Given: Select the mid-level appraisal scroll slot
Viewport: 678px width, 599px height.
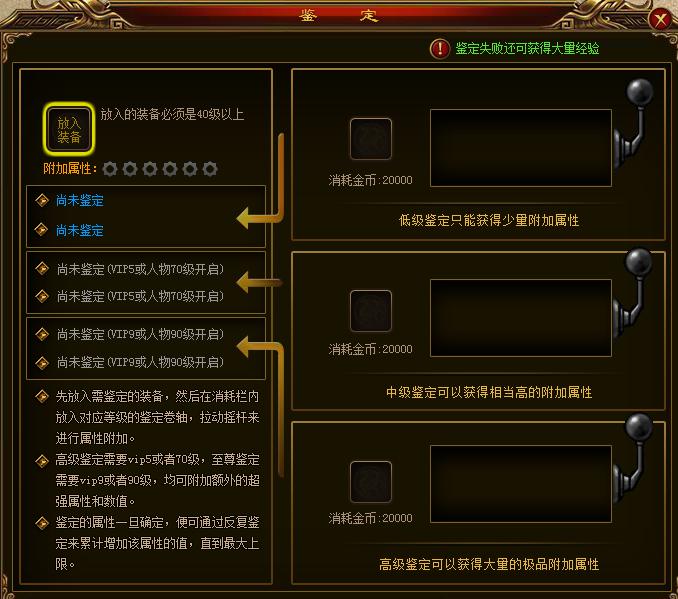Looking at the screenshot, I should click(x=371, y=311).
